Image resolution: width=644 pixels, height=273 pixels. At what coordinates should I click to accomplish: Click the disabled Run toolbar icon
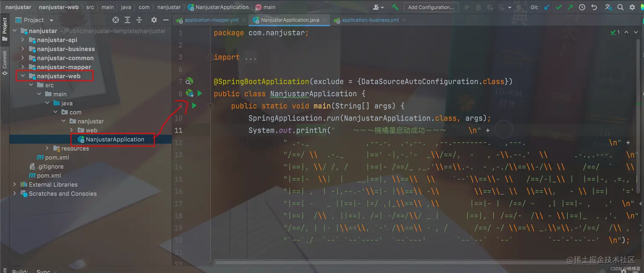click(467, 7)
